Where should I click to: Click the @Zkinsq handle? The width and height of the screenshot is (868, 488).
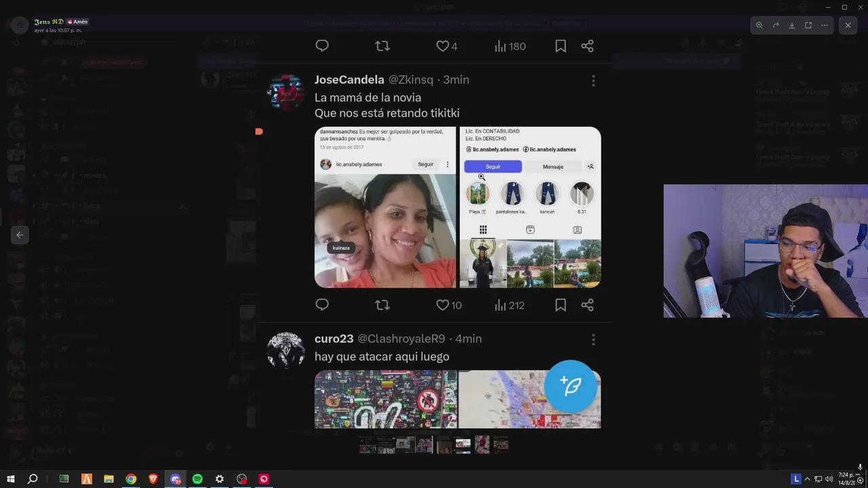coord(410,80)
